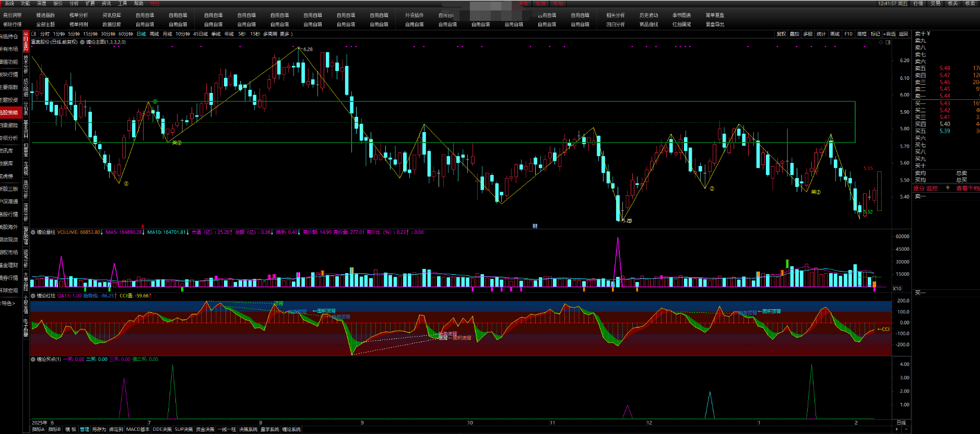The width and height of the screenshot is (980, 434).
Task: Open the 分析 menu in the menu bar
Action: click(x=74, y=4)
